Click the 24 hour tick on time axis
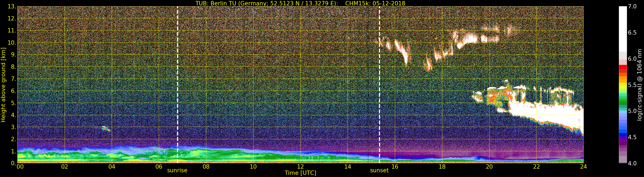 pos(583,167)
